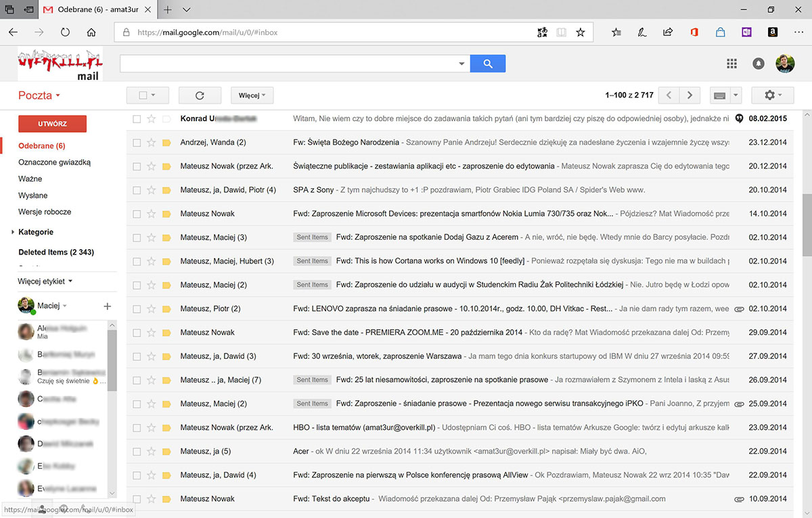Open Wersje robocze drafts
This screenshot has height=518, width=812.
[45, 212]
